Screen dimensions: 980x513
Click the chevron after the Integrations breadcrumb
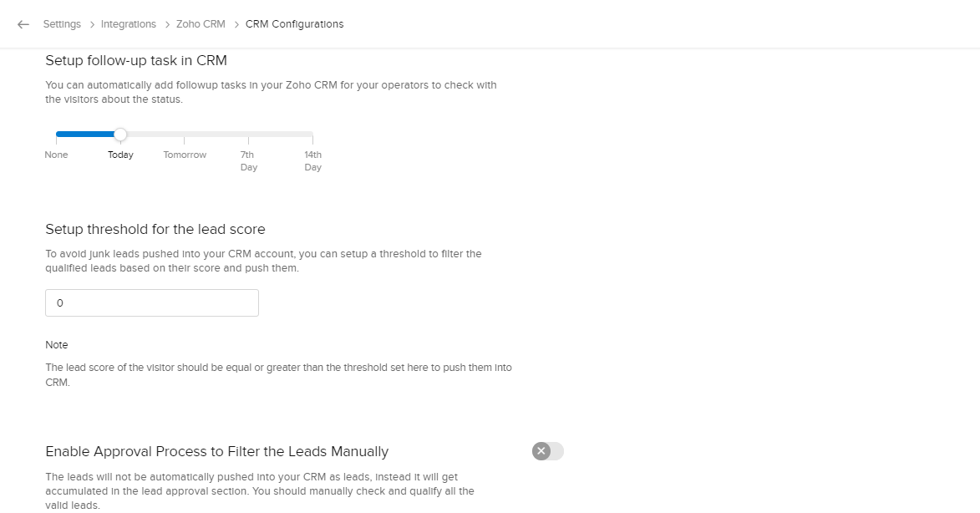(167, 24)
